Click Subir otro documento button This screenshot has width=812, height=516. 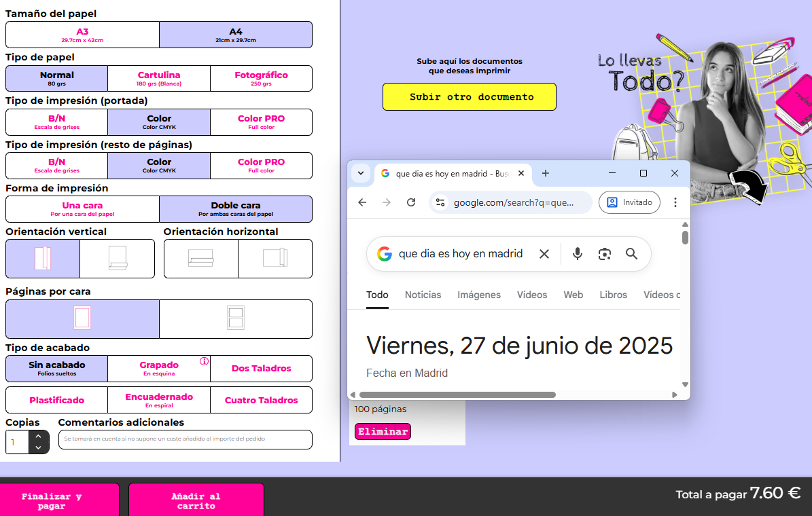click(x=470, y=96)
